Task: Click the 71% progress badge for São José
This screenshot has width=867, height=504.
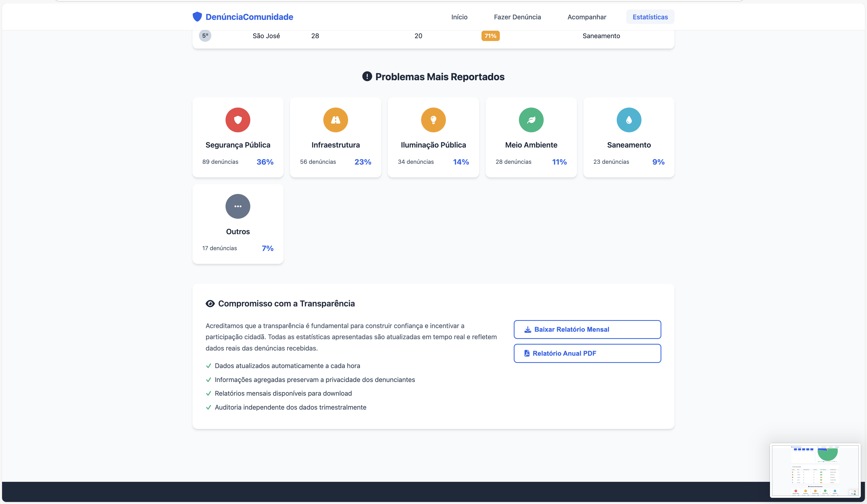Action: click(490, 35)
